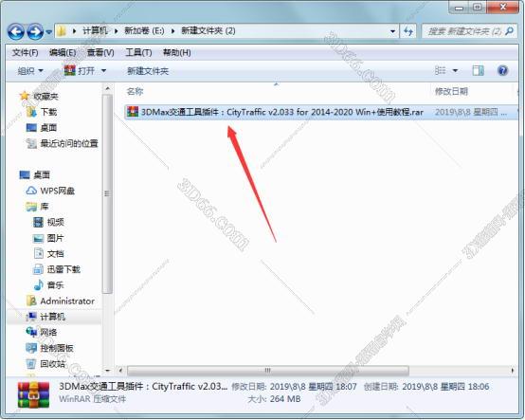Click 修改日期 2019\8\8 value in details pane
Viewport: 525px width, 420px height.
(313, 387)
